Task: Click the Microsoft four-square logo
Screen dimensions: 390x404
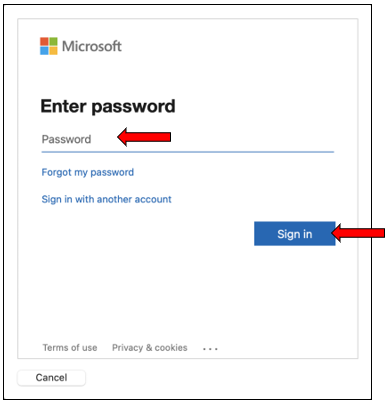Action: (x=49, y=46)
